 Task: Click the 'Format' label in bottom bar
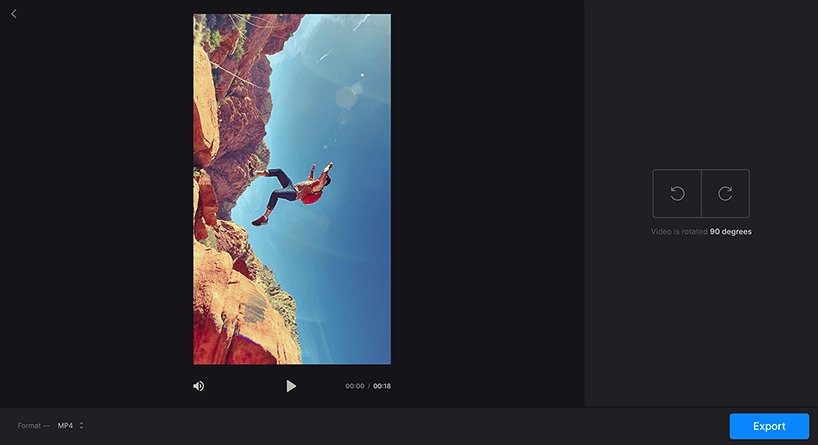[x=29, y=426]
